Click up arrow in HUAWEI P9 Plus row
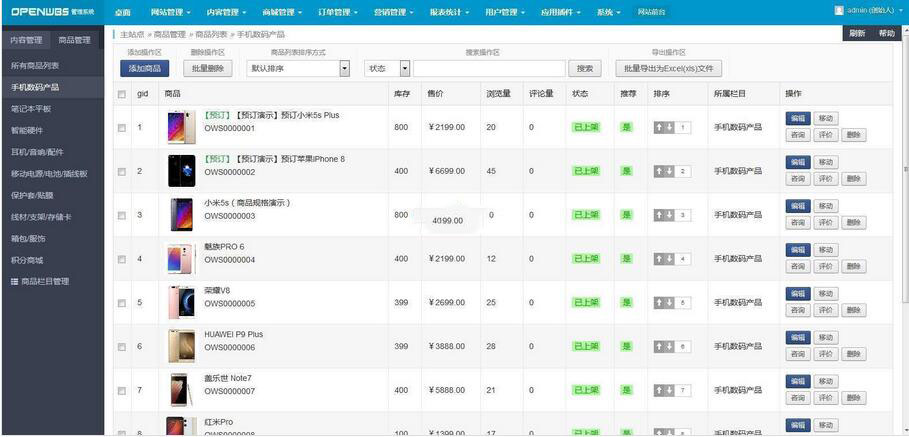Viewport: 909px width, 437px height. pos(659,347)
